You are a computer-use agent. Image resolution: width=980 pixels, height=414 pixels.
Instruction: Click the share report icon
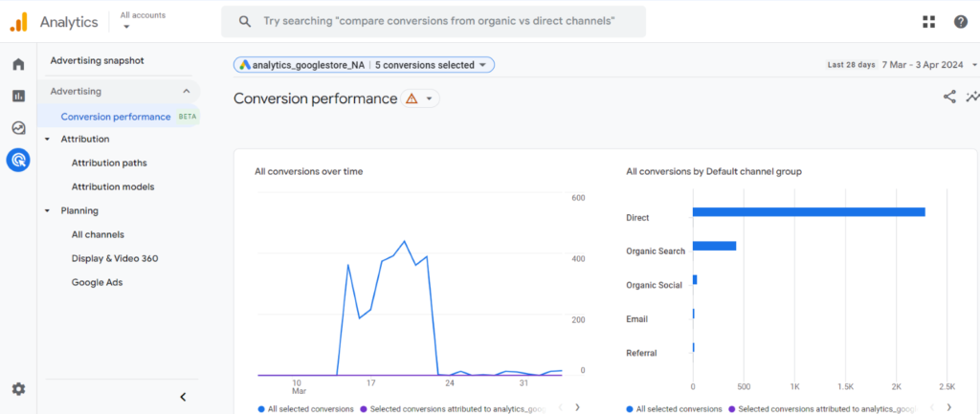pyautogui.click(x=949, y=97)
